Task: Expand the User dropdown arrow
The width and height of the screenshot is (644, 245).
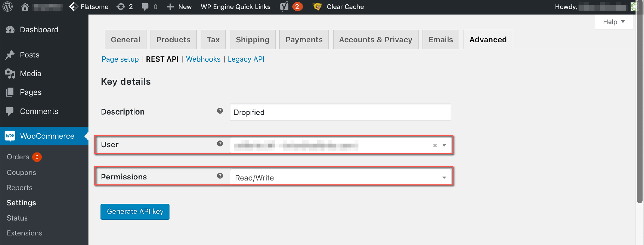Action: point(444,145)
